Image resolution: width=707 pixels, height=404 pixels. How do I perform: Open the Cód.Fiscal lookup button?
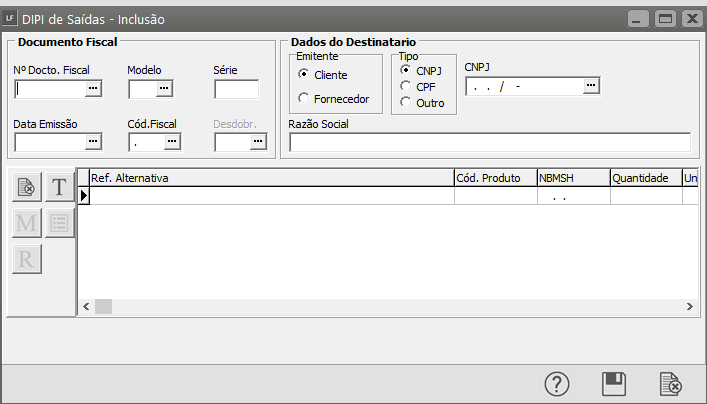coord(172,142)
